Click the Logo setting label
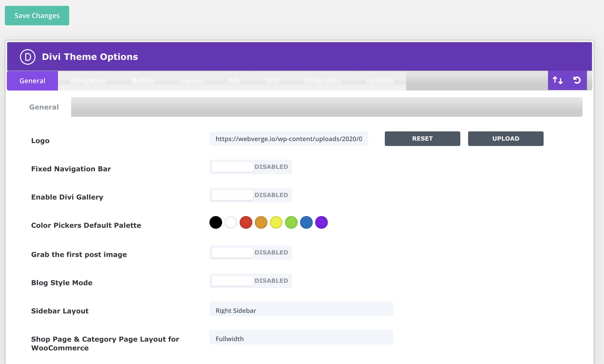 point(40,141)
